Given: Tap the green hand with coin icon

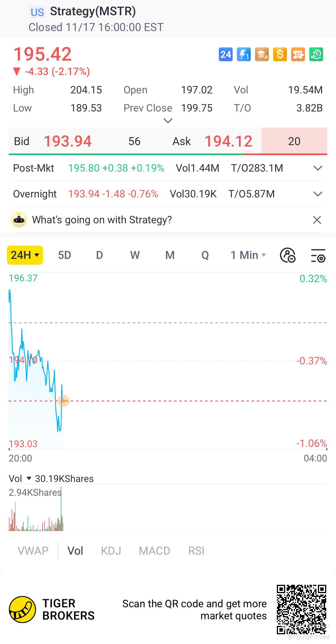Looking at the screenshot, I should pyautogui.click(x=316, y=54).
